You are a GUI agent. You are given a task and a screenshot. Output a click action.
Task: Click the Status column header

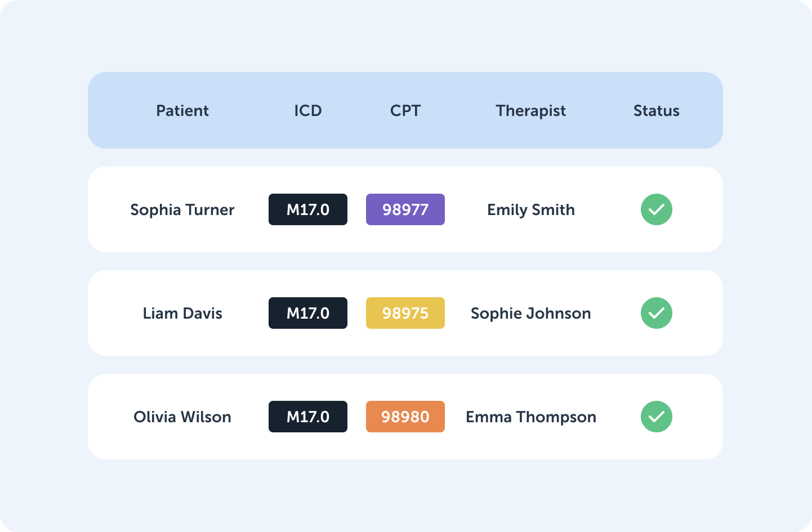657,110
